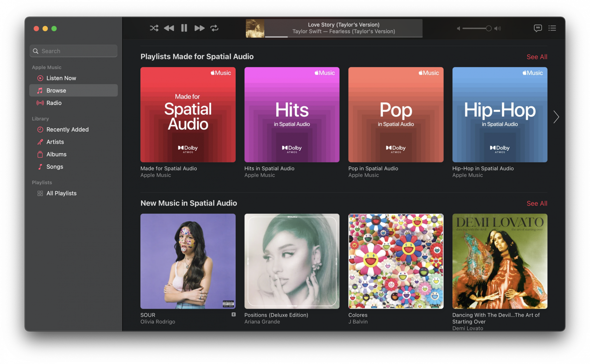Open Recently Added in the library
The width and height of the screenshot is (590, 364).
coord(67,130)
